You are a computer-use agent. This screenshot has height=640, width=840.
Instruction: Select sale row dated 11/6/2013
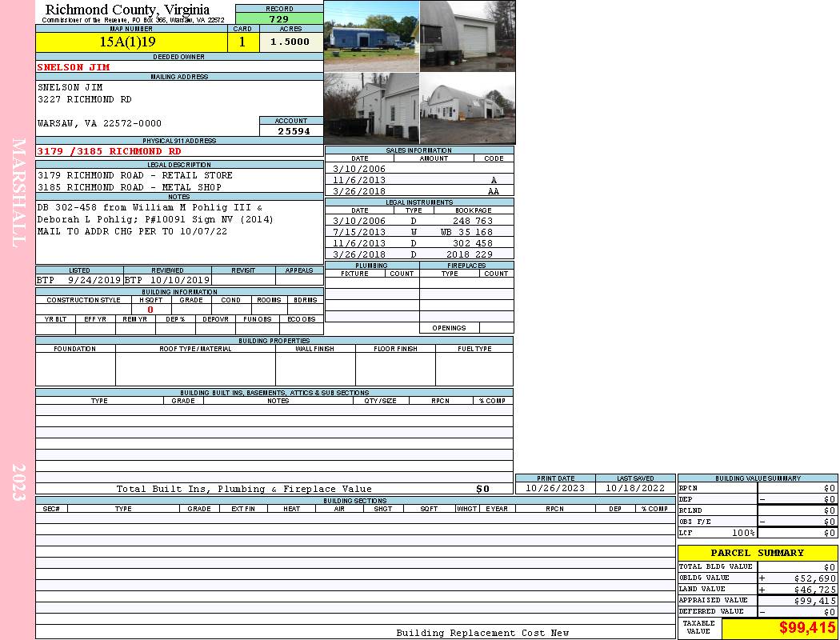(x=419, y=180)
